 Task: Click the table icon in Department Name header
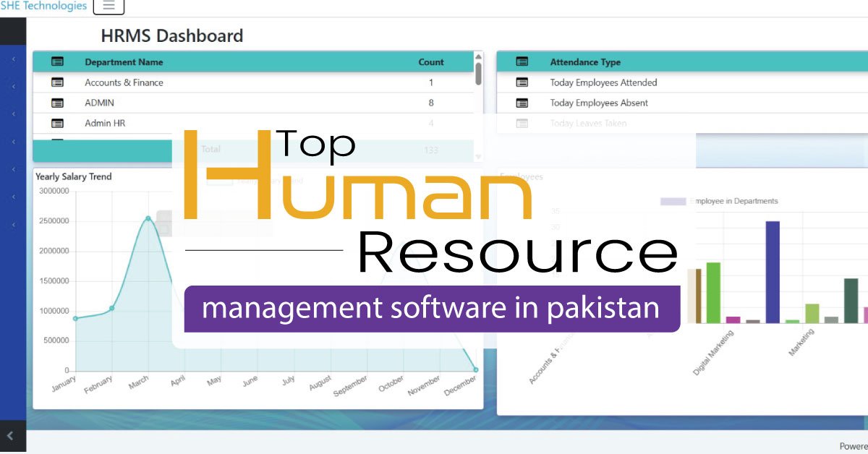(58, 62)
